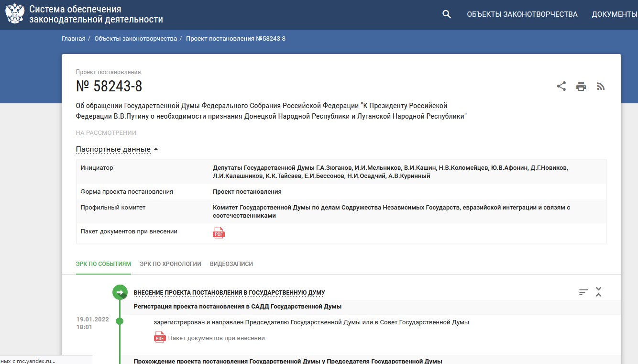Click the green arrow stage circle icon

(120, 292)
